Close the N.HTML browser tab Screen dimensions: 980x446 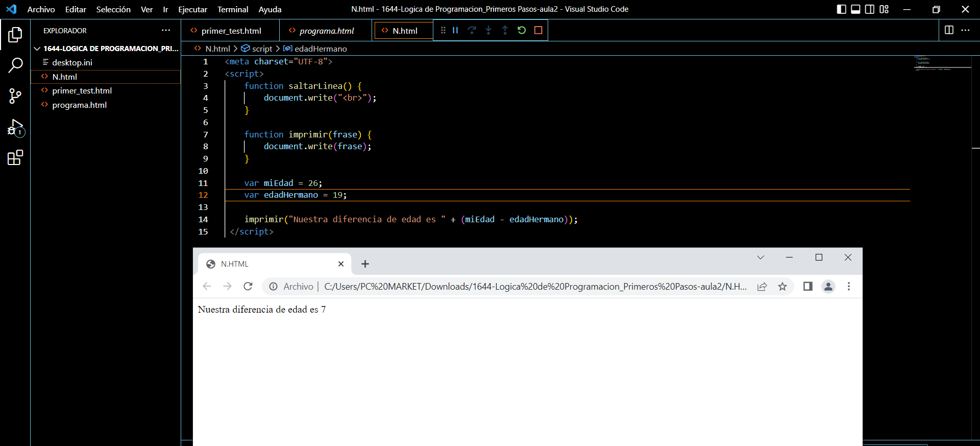341,264
